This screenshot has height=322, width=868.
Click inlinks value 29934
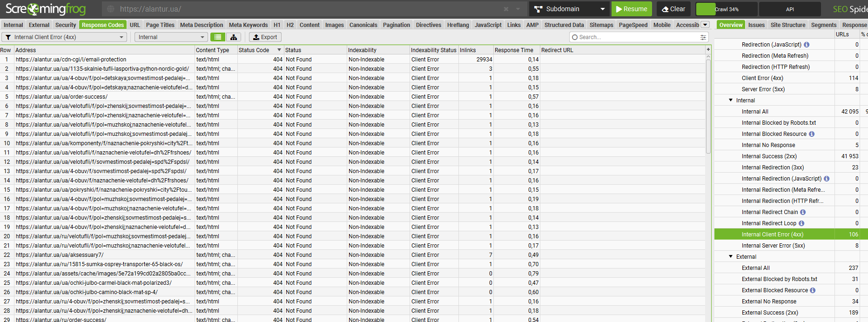tap(484, 60)
